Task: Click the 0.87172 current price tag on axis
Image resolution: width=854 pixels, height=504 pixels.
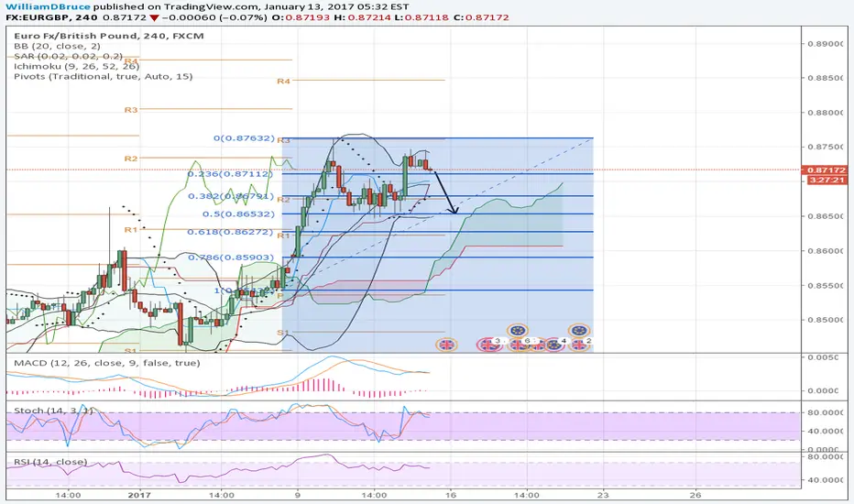Action: point(827,170)
